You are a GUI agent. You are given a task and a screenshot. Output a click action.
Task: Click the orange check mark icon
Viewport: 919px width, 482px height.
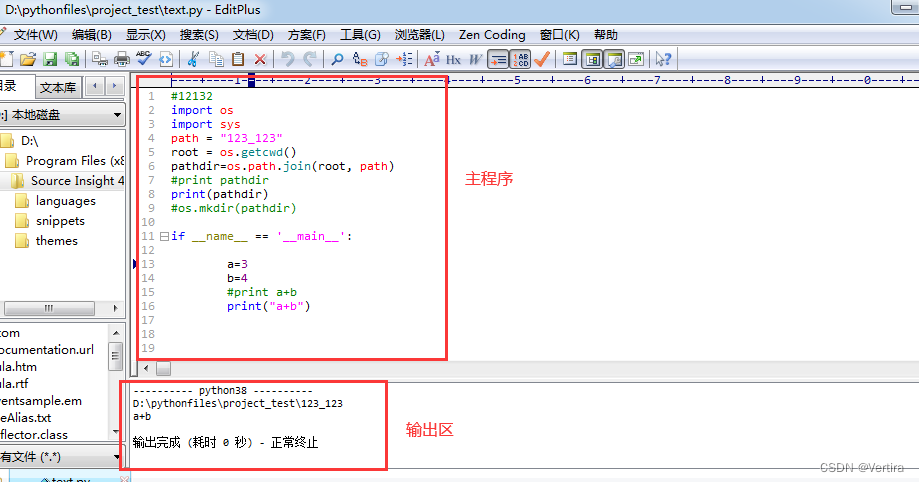(542, 59)
